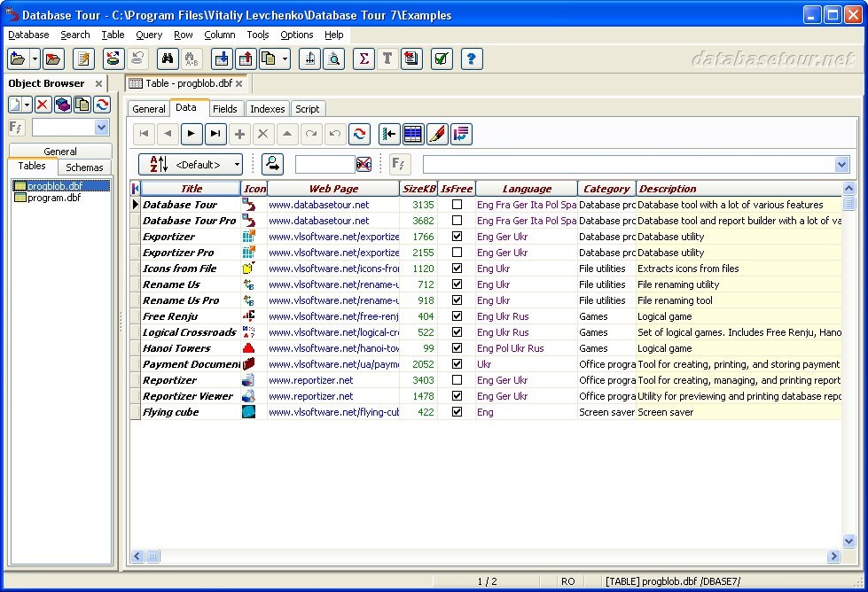
Task: Click the green checkmark options icon
Action: (442, 58)
